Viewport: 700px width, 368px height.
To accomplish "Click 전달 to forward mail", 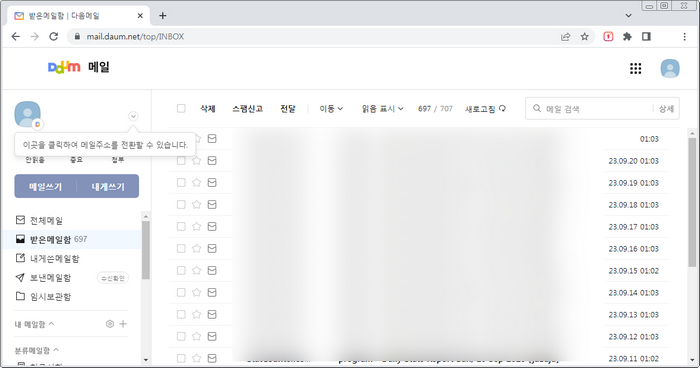I will click(x=288, y=109).
